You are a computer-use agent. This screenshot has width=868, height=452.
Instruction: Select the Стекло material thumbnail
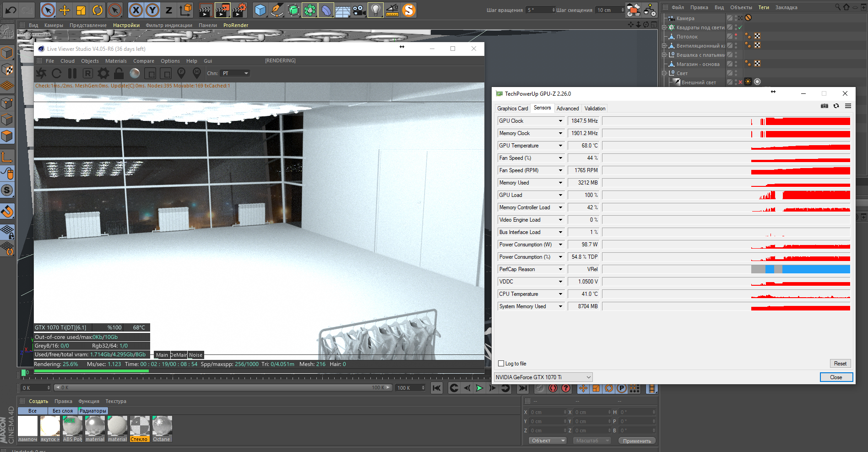(x=139, y=429)
